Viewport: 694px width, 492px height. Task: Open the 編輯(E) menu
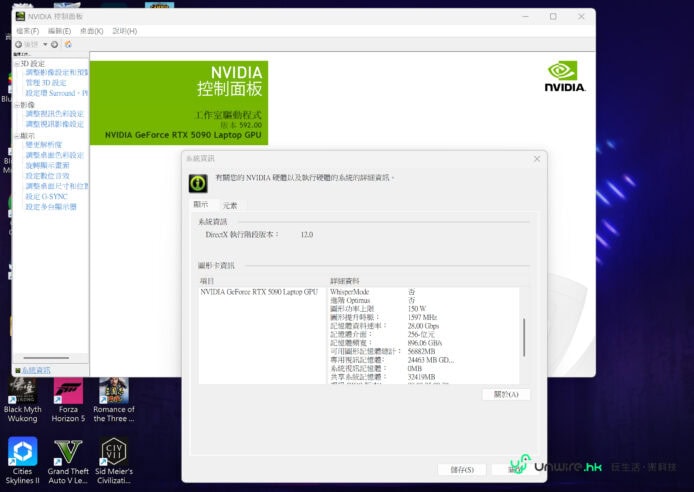[x=59, y=31]
